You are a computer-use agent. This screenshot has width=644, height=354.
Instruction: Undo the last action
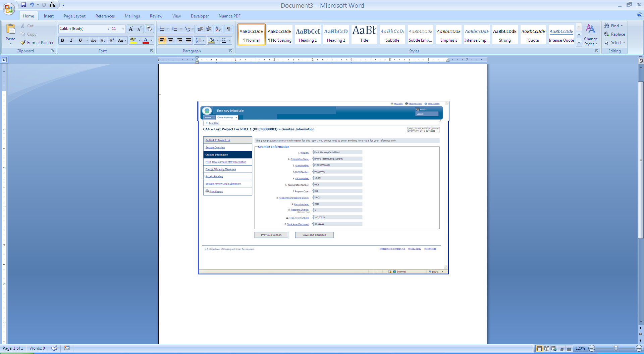tap(32, 5)
